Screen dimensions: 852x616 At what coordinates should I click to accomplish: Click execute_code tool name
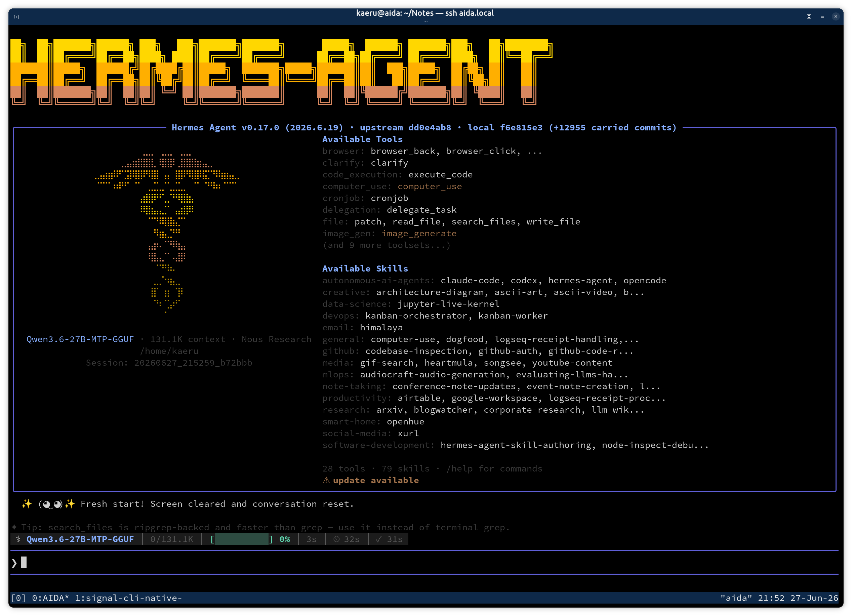pos(440,175)
